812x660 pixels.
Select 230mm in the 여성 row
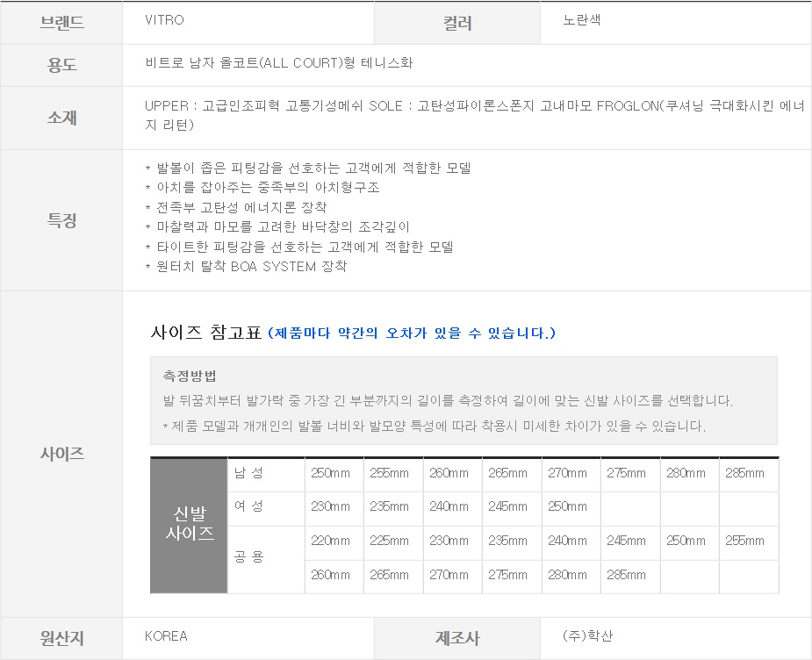pyautogui.click(x=330, y=506)
